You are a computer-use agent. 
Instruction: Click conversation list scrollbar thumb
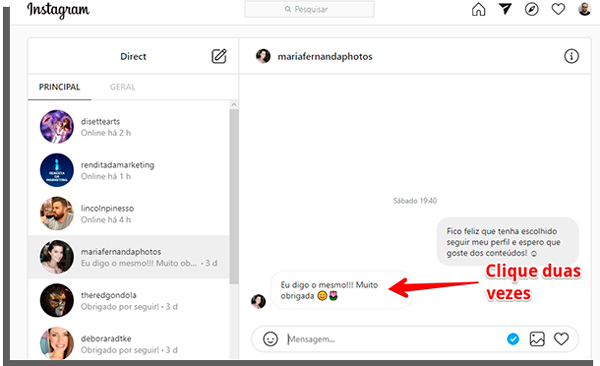pyautogui.click(x=234, y=196)
